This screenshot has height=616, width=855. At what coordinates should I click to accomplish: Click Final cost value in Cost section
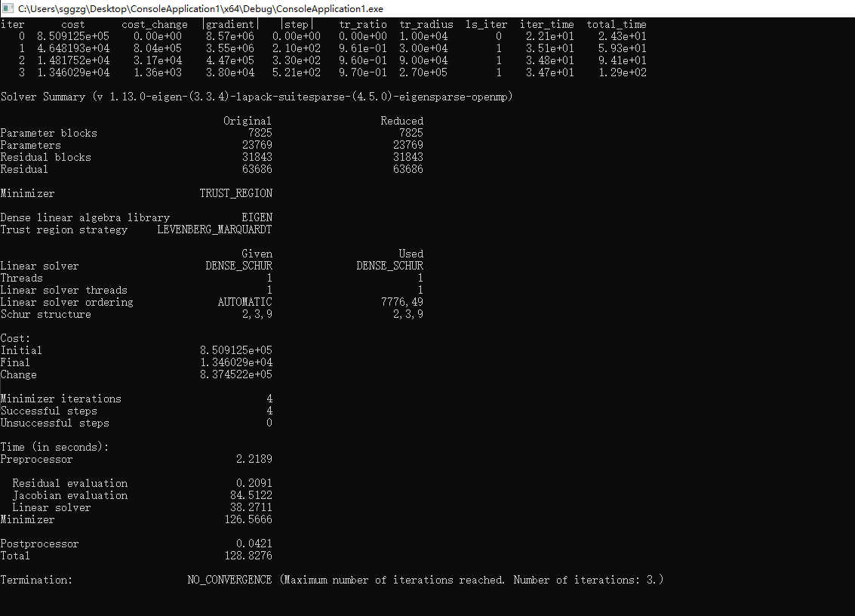(x=235, y=362)
